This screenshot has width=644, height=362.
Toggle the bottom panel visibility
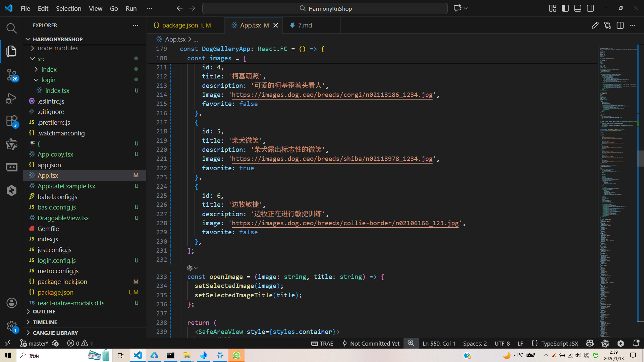point(578,8)
